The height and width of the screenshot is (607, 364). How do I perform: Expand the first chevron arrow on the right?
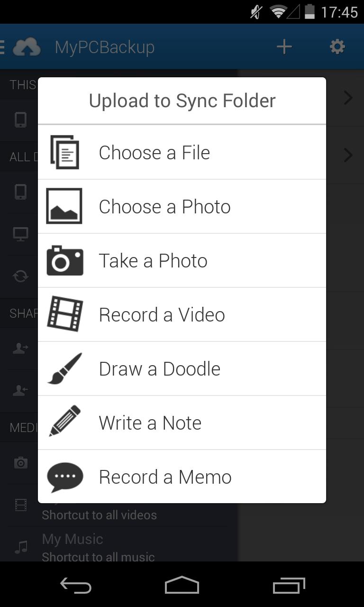[348, 98]
